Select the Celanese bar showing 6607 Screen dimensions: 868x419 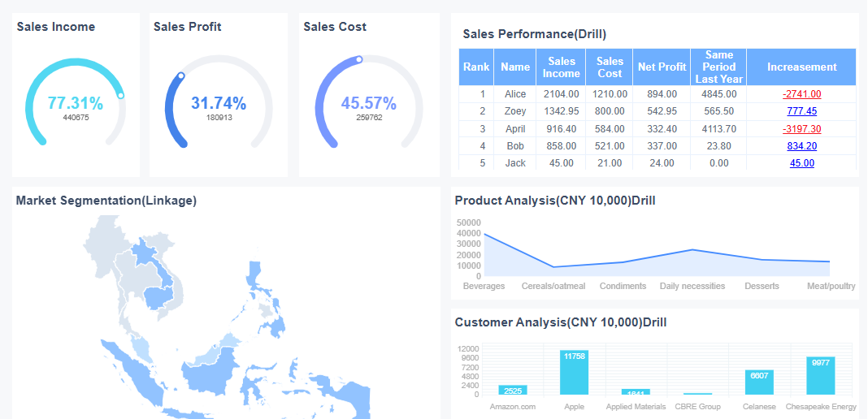tap(759, 382)
